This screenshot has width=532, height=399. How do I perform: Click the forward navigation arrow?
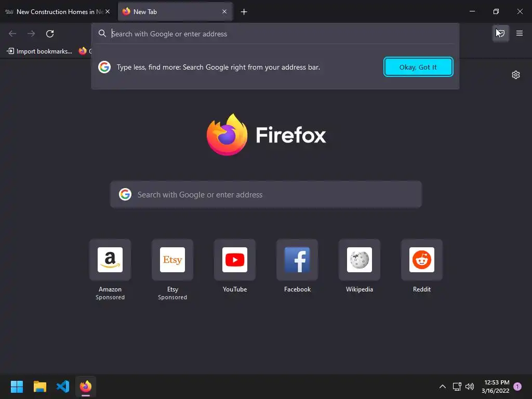pos(31,34)
